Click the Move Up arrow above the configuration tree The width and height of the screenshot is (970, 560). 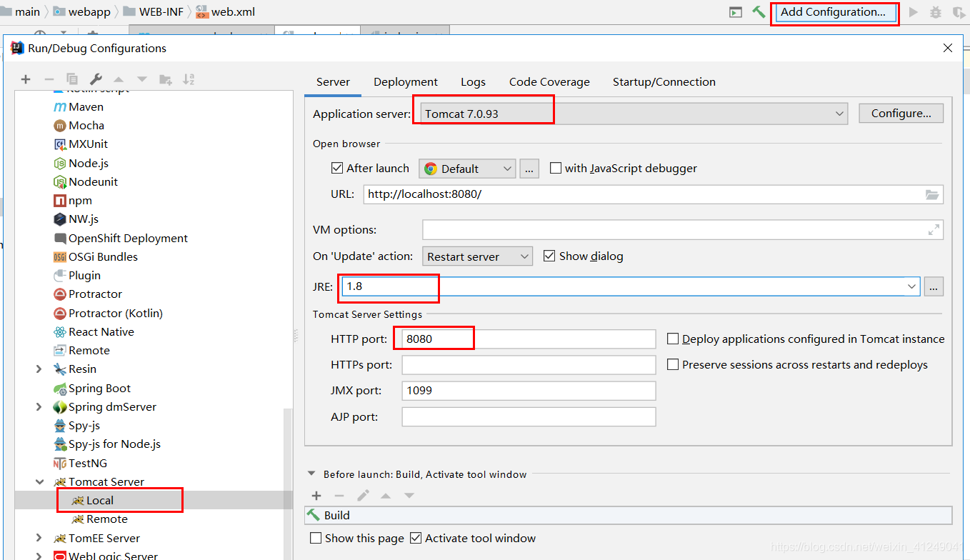coord(119,79)
